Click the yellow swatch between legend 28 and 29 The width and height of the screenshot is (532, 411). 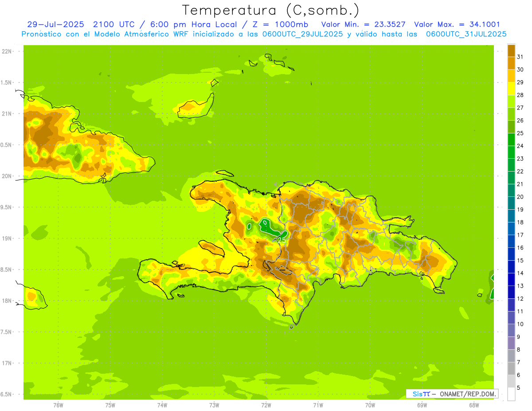coord(511,89)
